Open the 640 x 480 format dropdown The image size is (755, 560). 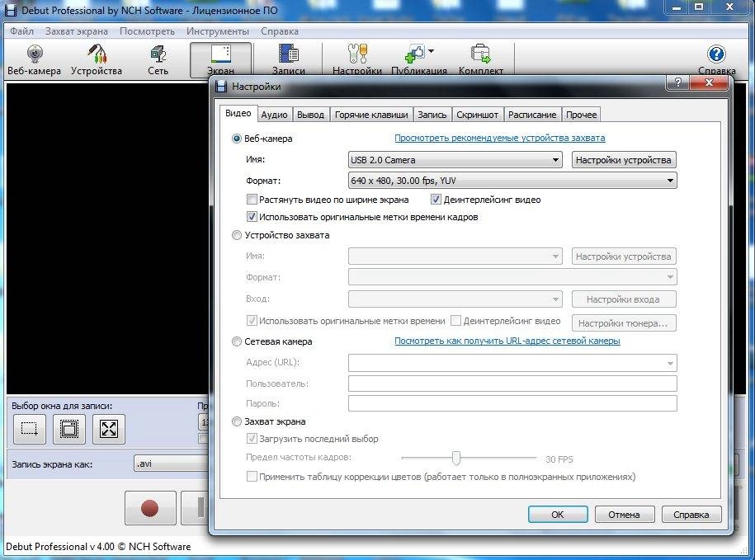coord(512,181)
